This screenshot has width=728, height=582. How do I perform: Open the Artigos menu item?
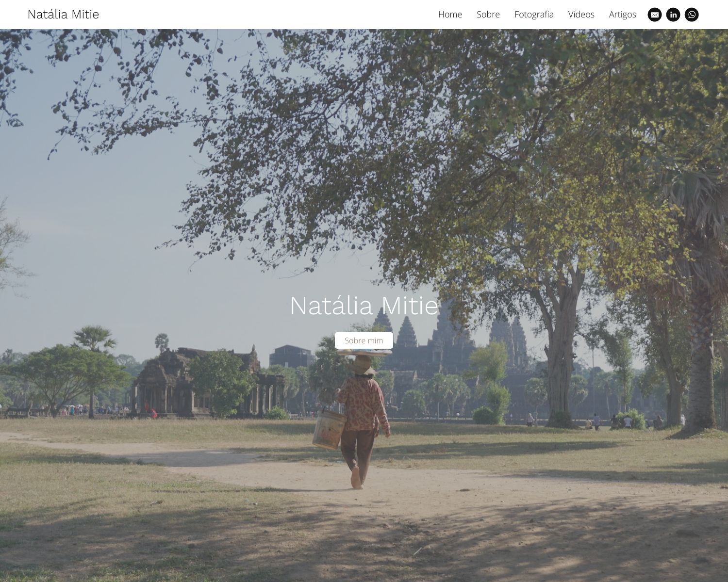tap(622, 15)
